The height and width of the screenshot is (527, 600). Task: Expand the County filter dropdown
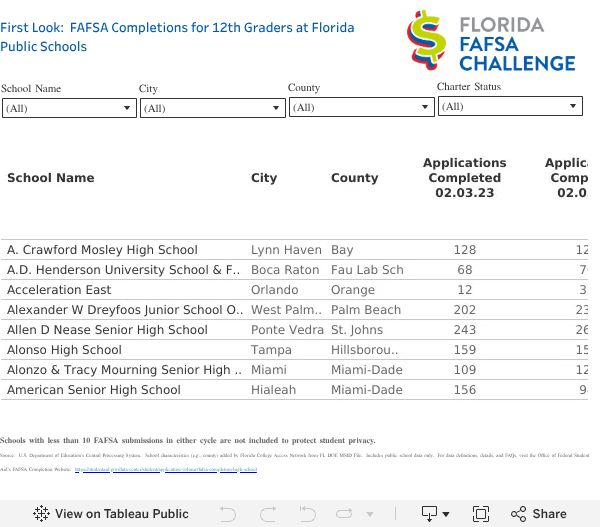(x=362, y=107)
